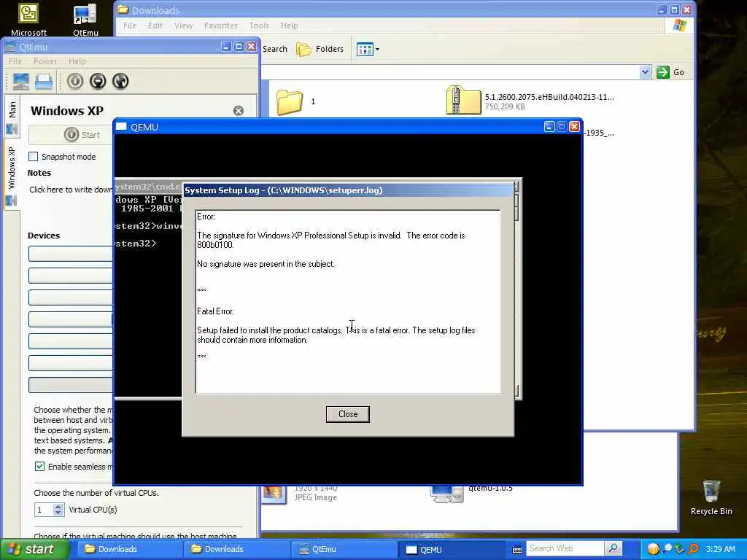Image resolution: width=747 pixels, height=560 pixels.
Task: Click the QtEmu new virtual machine toolbar icon
Action: (20, 82)
